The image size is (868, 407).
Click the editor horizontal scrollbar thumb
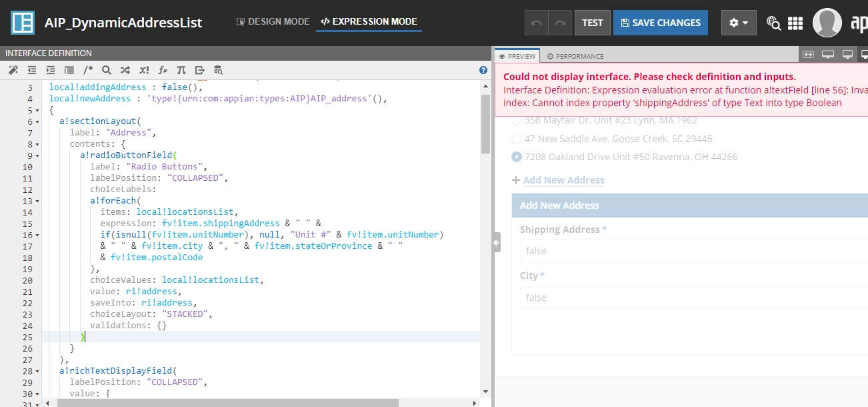(x=228, y=402)
